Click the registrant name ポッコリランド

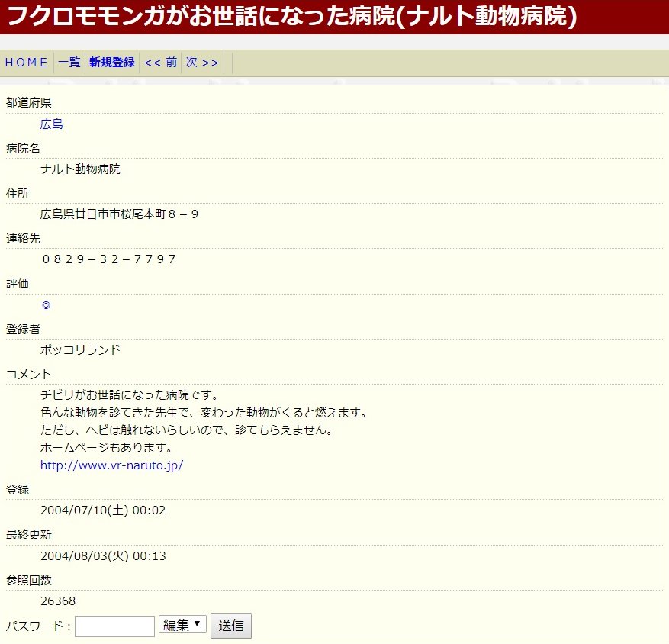pos(80,350)
